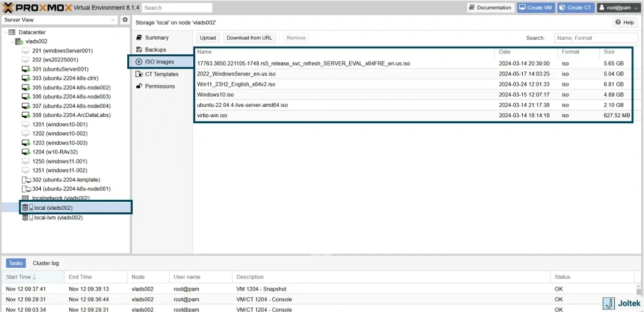Select 303 (ubuntu-2204-k8s-ctrlr) in tree

(x=65, y=79)
